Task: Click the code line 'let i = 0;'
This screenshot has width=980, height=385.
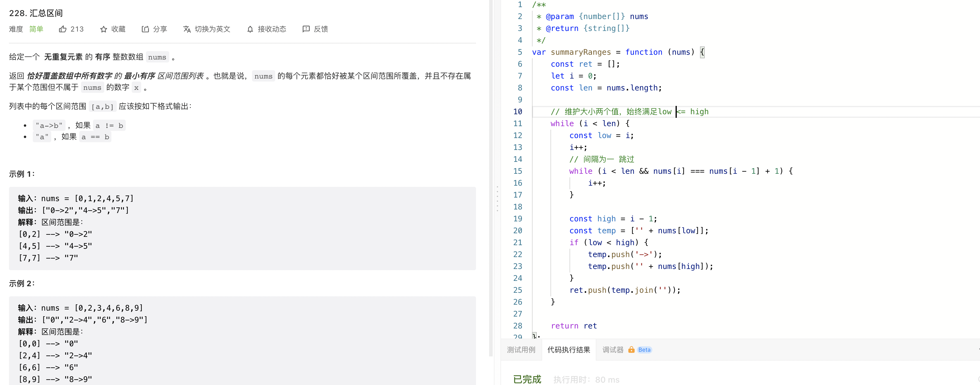Action: click(573, 76)
